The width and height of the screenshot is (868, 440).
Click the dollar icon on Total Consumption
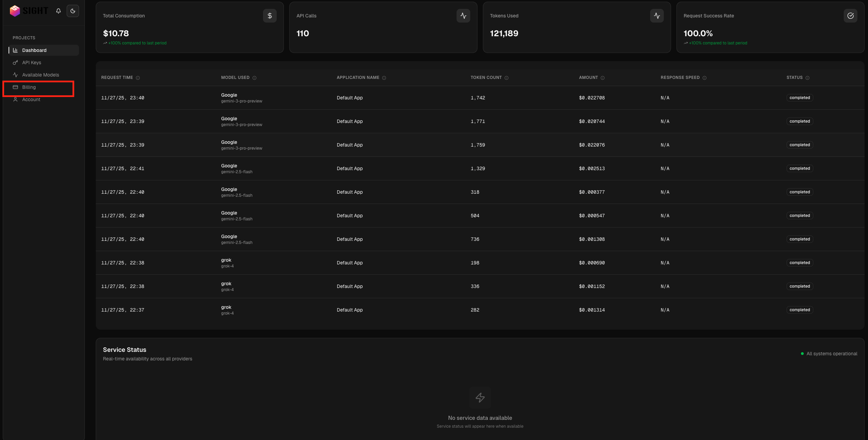[x=269, y=16]
